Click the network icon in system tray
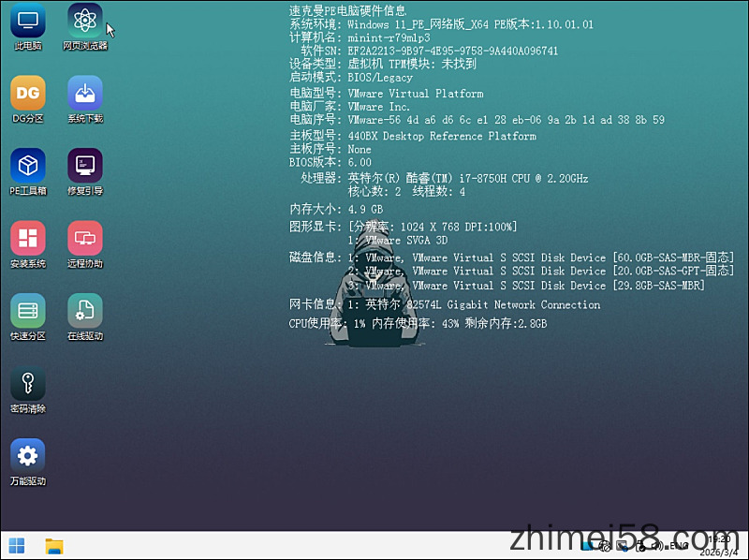 [x=606, y=546]
